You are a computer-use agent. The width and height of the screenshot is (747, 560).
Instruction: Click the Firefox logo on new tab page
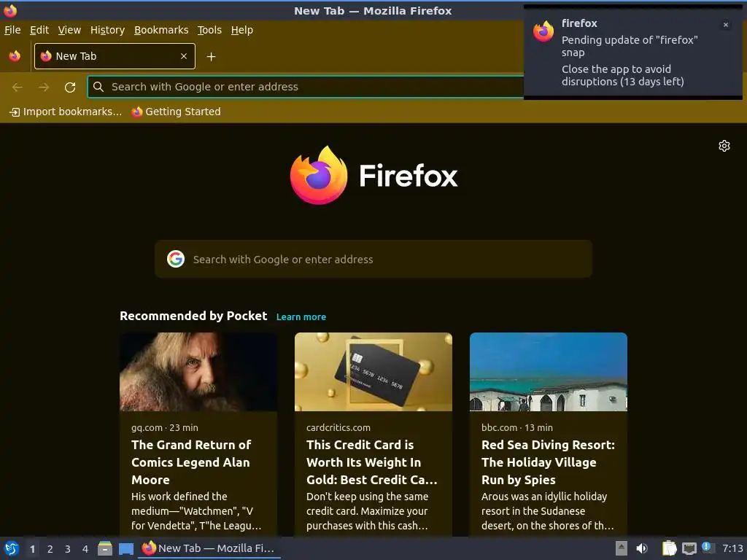coord(373,175)
